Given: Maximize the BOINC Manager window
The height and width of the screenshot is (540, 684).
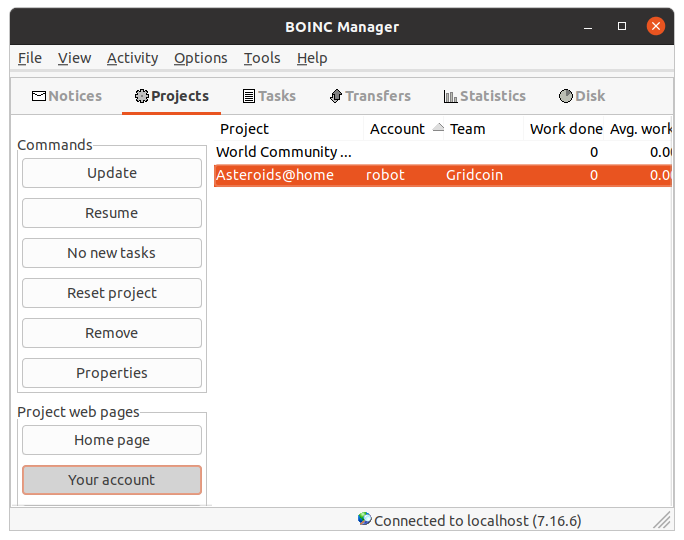Looking at the screenshot, I should (622, 26).
